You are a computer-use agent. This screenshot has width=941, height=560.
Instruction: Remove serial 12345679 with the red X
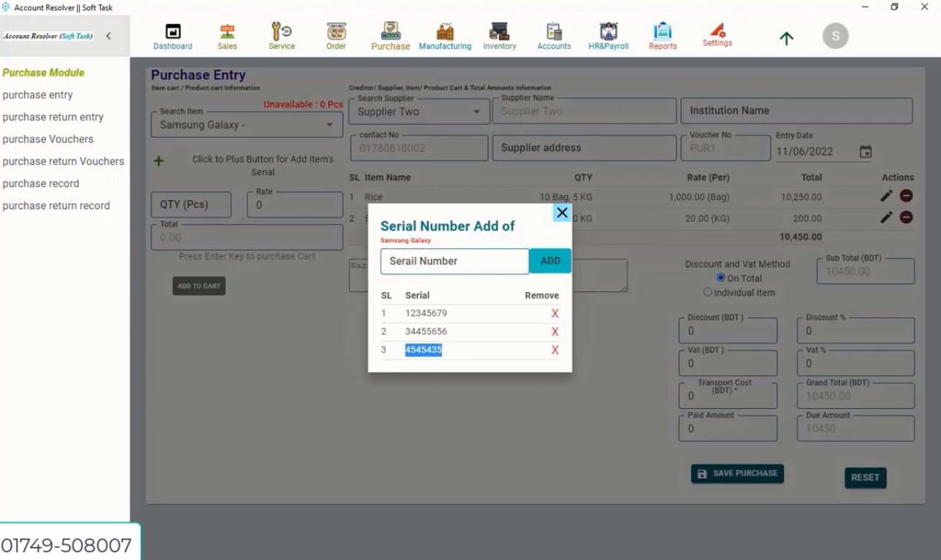[x=555, y=312]
